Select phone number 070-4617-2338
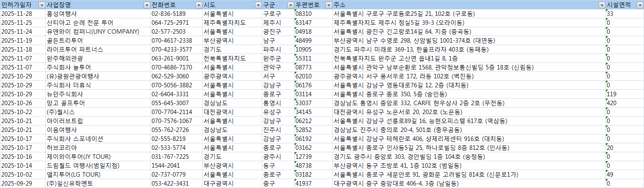This screenshot has width=644, height=188. tap(176, 41)
